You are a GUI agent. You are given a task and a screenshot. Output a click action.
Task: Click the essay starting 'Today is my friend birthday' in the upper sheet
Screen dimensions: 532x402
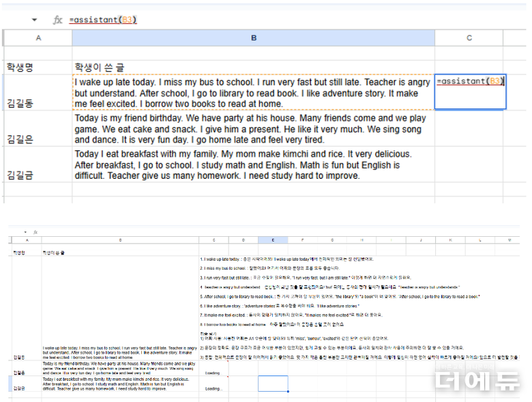click(254, 128)
